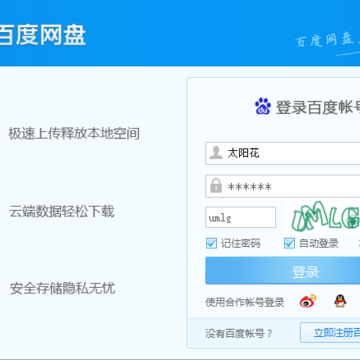Click the 立即注册百度帐号 button
Image resolution: width=360 pixels, height=360 pixels.
[x=330, y=332]
